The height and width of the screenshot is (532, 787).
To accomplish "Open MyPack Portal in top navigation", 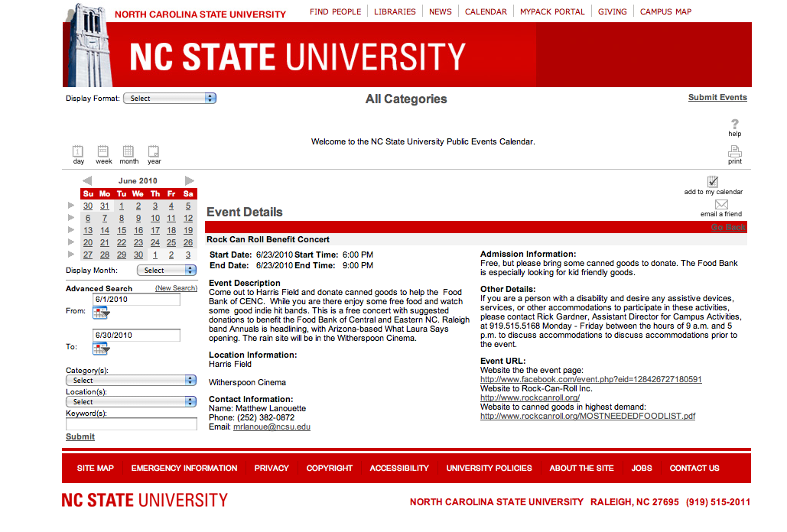I will pos(552,11).
